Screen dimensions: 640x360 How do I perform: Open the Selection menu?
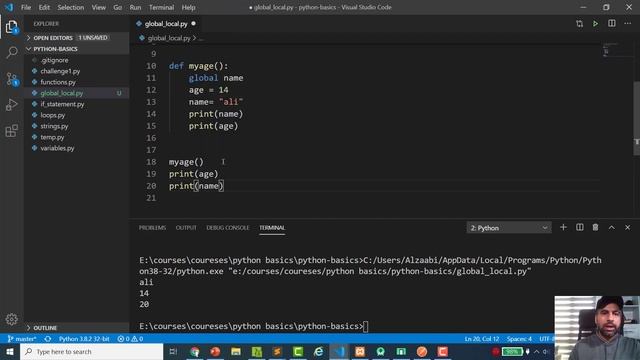tap(71, 7)
